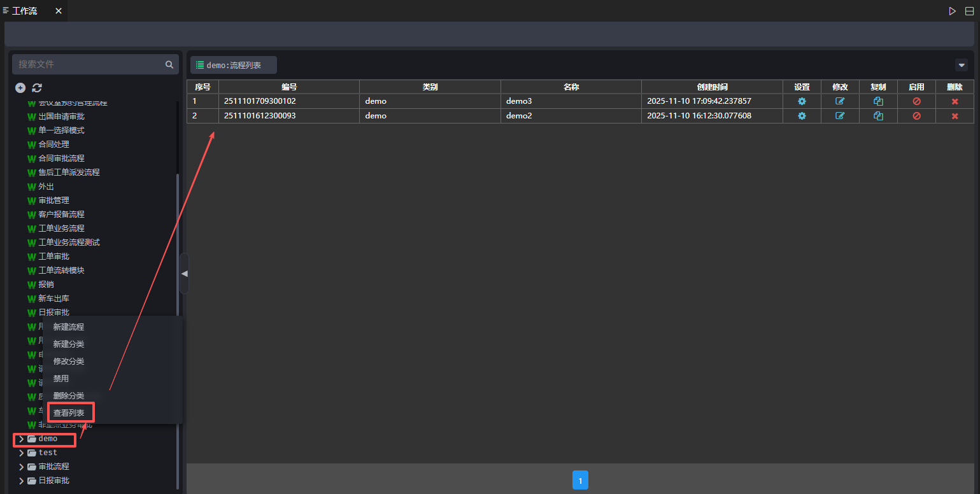Go to page 1 in pagination
Viewport: 980px width, 494px height.
[580, 480]
